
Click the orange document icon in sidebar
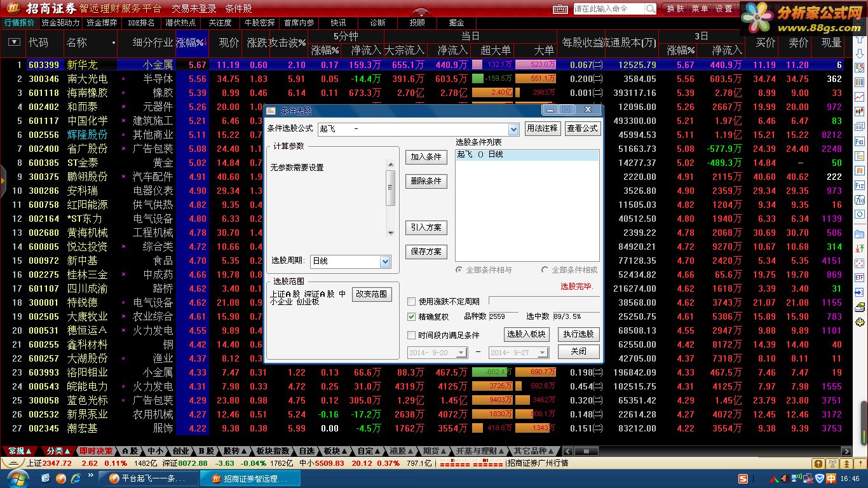pos(860,170)
